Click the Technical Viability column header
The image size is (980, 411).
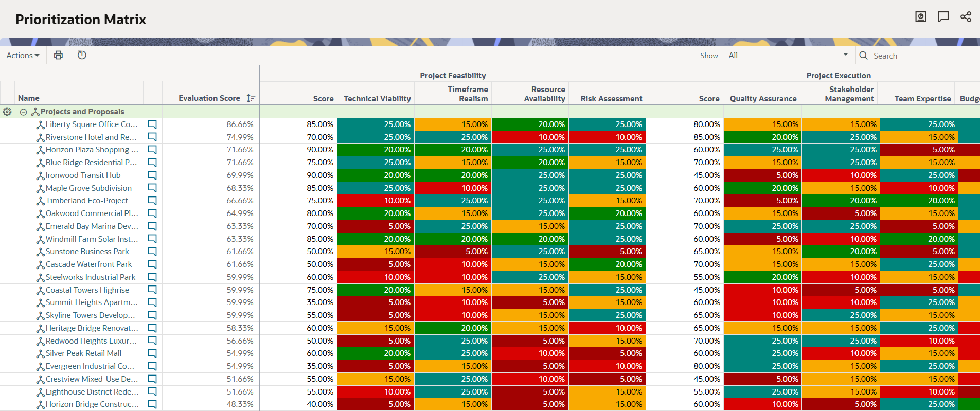(377, 99)
